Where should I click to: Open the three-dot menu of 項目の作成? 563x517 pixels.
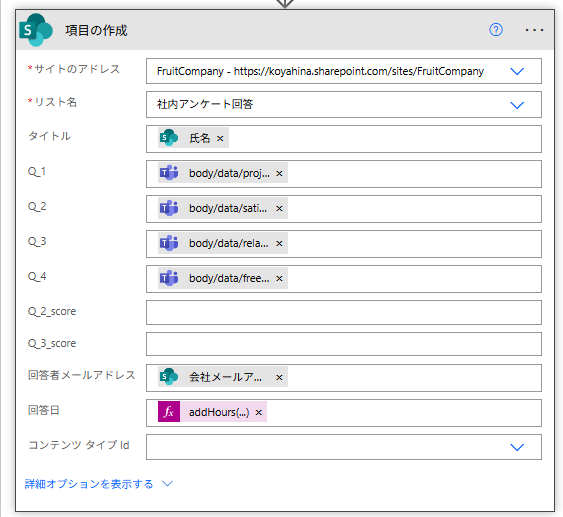[534, 30]
